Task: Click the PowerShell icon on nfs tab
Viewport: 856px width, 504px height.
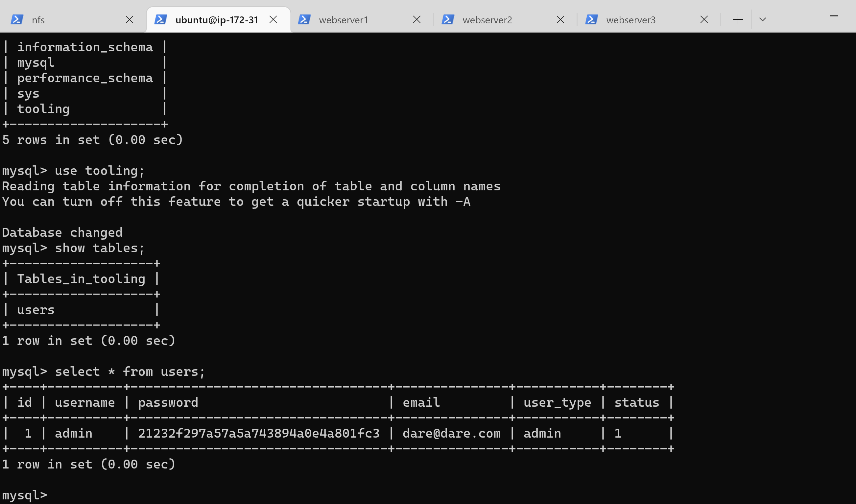Action: pos(17,20)
